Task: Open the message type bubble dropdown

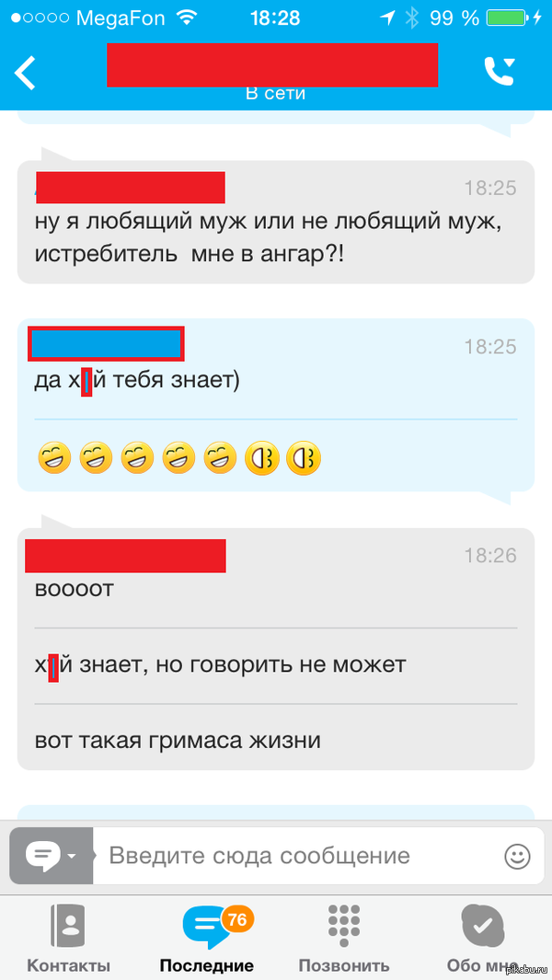Action: tap(52, 855)
